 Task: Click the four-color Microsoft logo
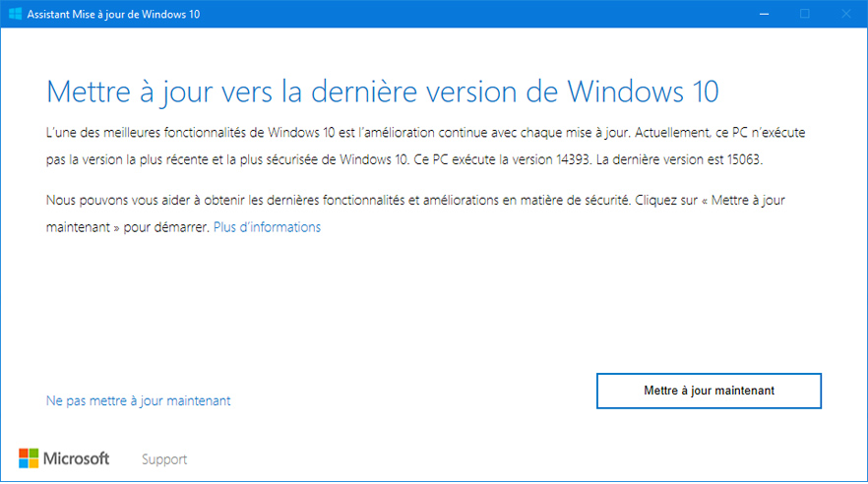tap(29, 458)
